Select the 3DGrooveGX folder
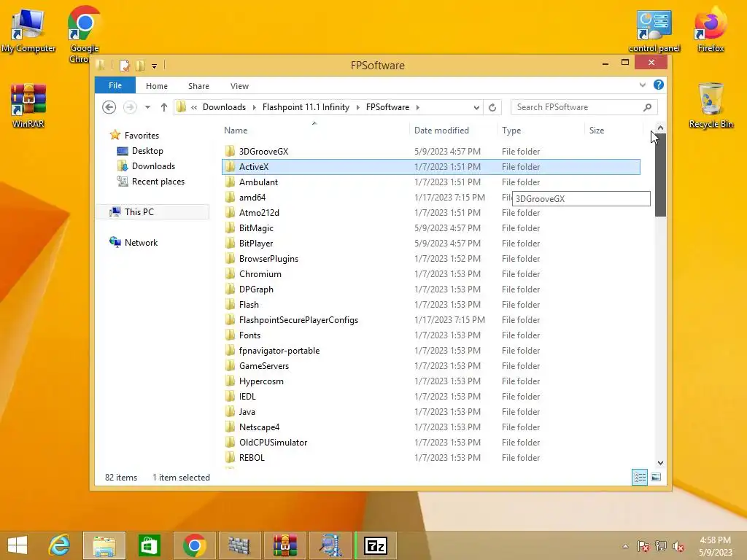Screen dimensions: 747x560 430,152
